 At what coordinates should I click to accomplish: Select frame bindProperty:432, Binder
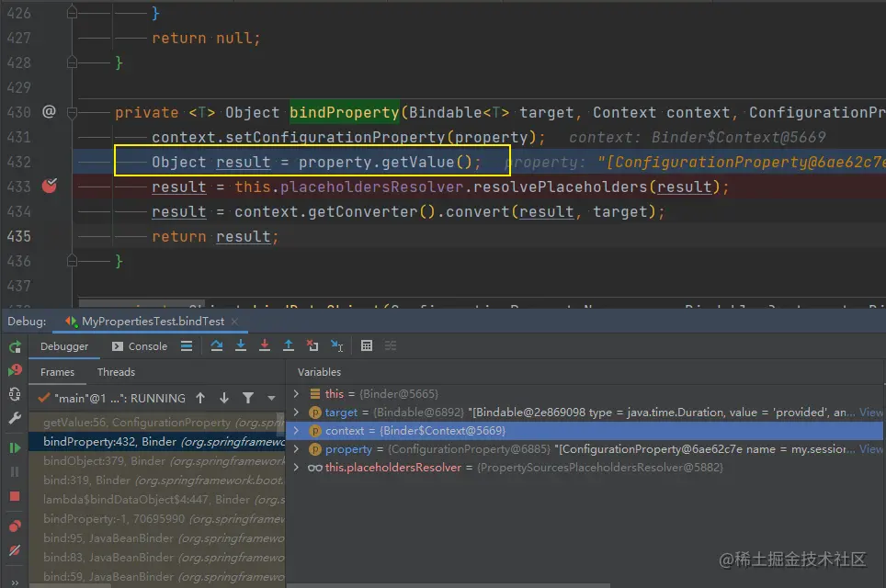tap(157, 442)
